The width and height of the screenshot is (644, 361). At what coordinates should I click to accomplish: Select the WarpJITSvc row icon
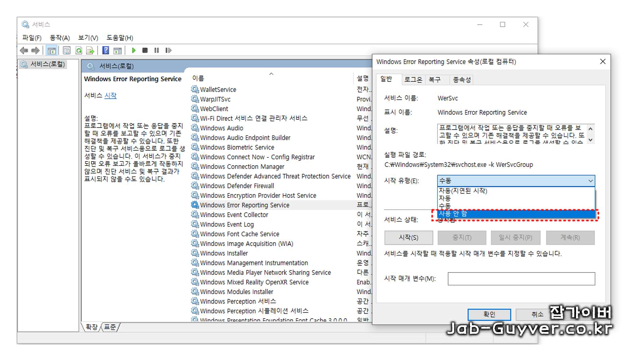click(x=195, y=99)
